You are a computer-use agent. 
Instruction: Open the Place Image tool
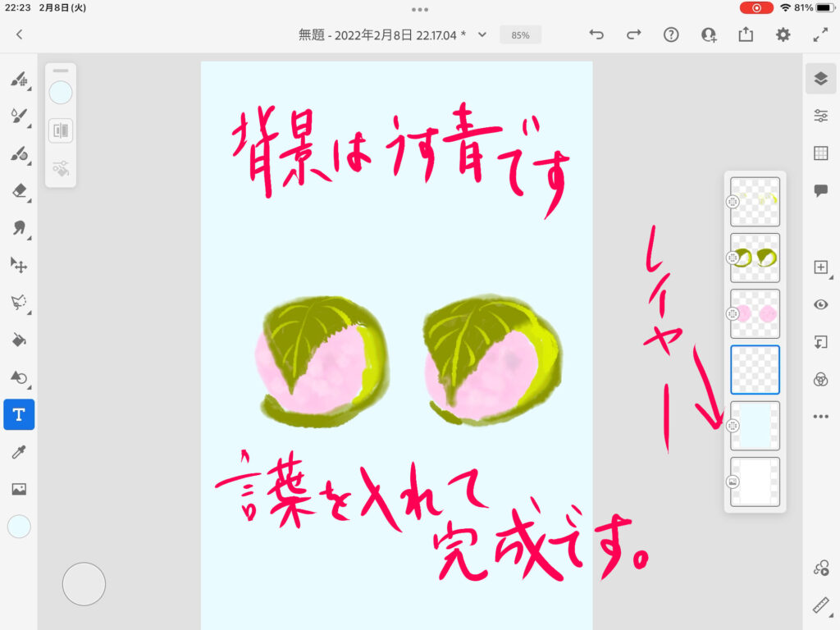coord(19,489)
